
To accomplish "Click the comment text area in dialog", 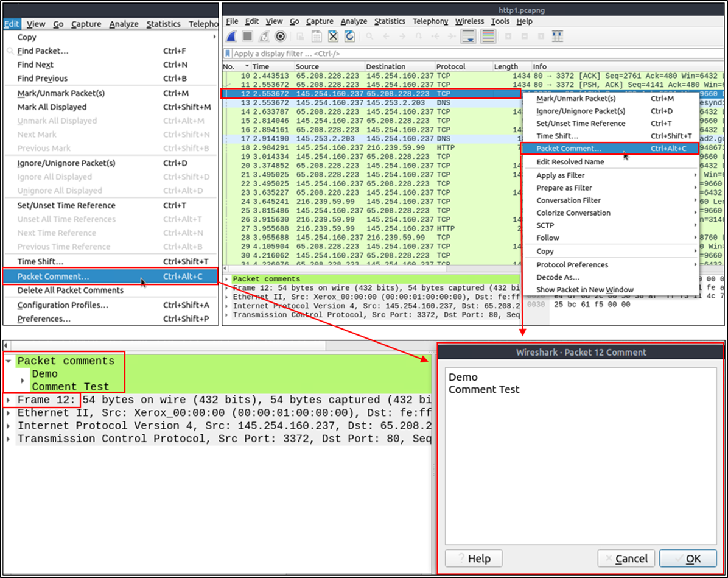I will coord(580,456).
